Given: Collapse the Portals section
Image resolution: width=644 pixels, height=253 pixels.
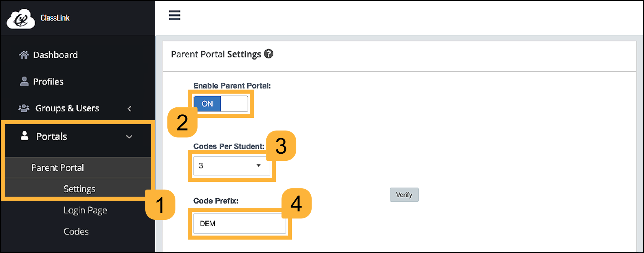Looking at the screenshot, I should pos(129,137).
